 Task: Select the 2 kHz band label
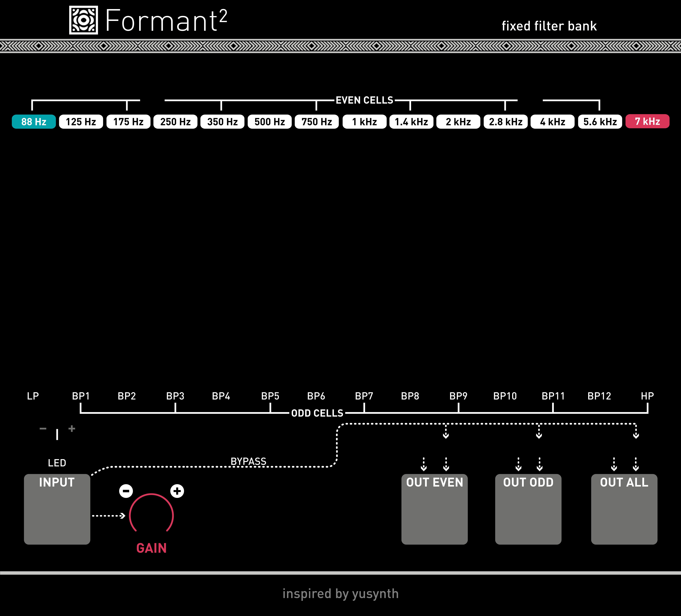458,122
